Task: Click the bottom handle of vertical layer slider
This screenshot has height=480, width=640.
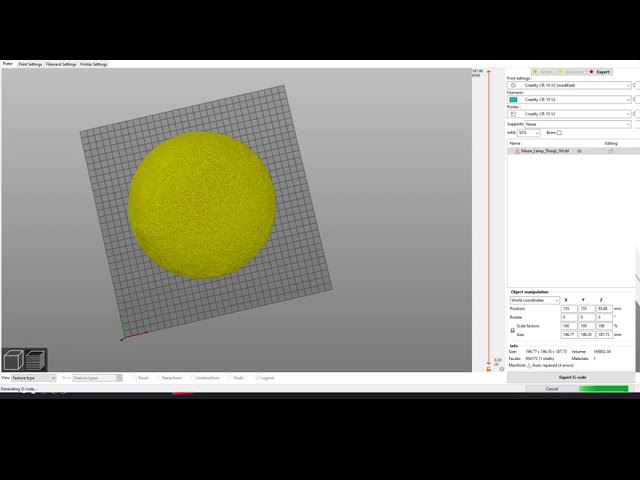Action: (489, 362)
